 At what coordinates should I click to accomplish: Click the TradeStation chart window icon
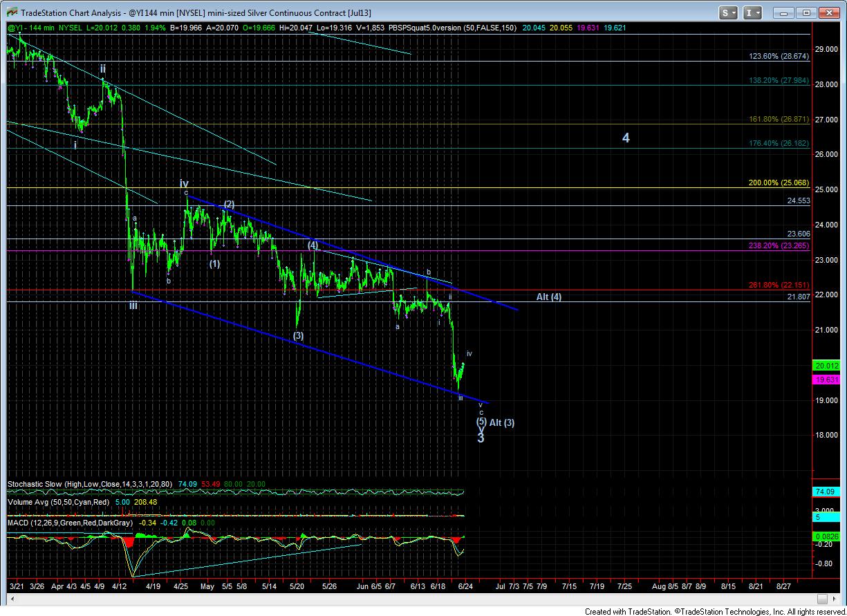11,12
